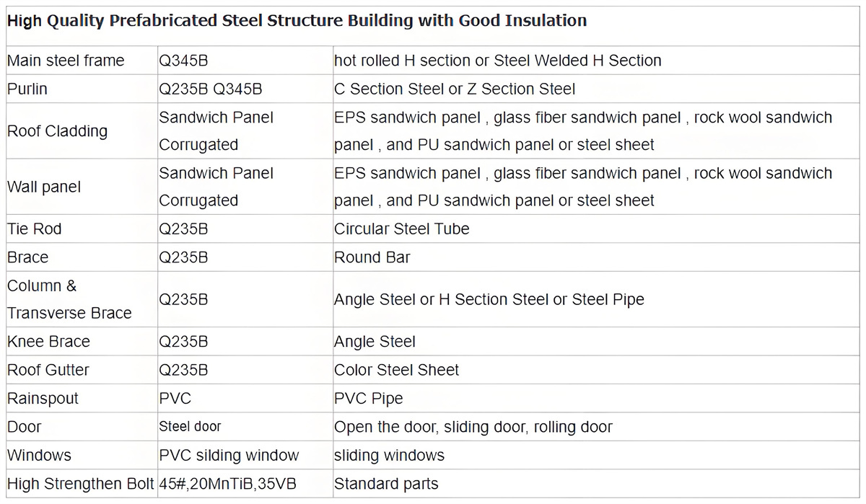The width and height of the screenshot is (866, 504).
Task: Click the Purlin row label
Action: 82,89
